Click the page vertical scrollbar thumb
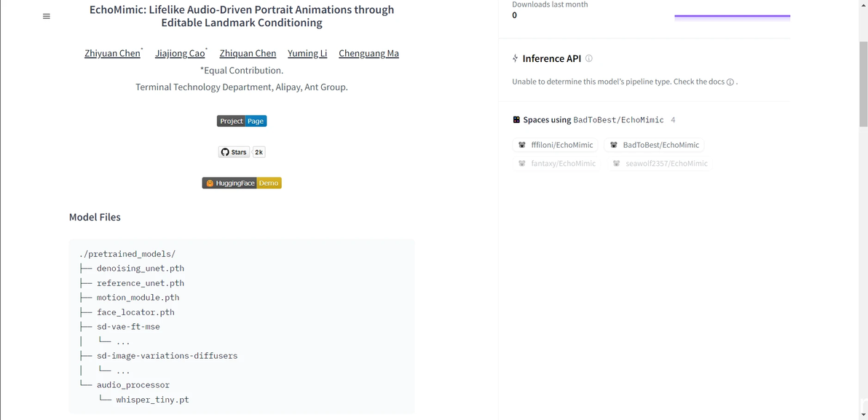Viewport: 868px width, 420px height. 863,84
